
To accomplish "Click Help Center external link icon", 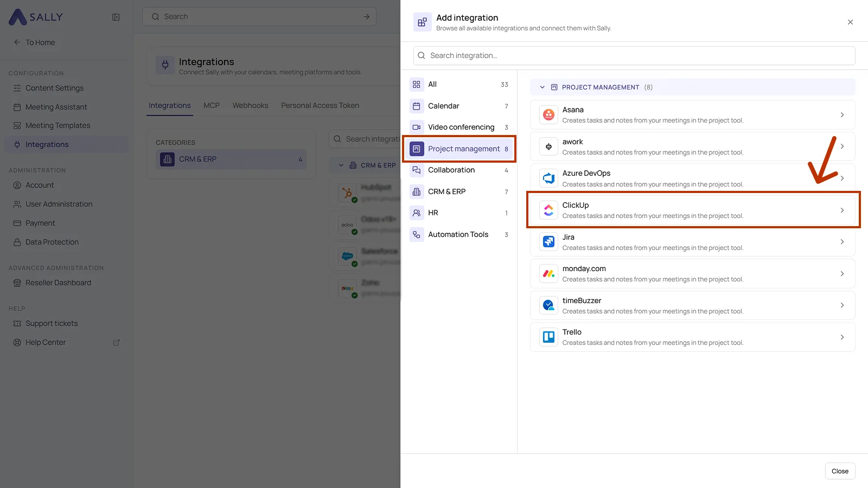I will click(x=116, y=342).
